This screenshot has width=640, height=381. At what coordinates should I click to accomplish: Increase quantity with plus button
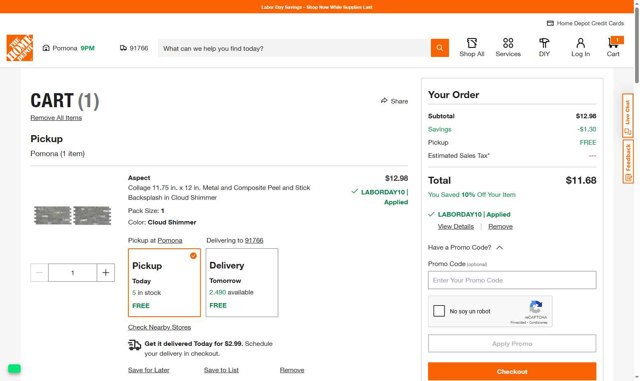(x=106, y=272)
